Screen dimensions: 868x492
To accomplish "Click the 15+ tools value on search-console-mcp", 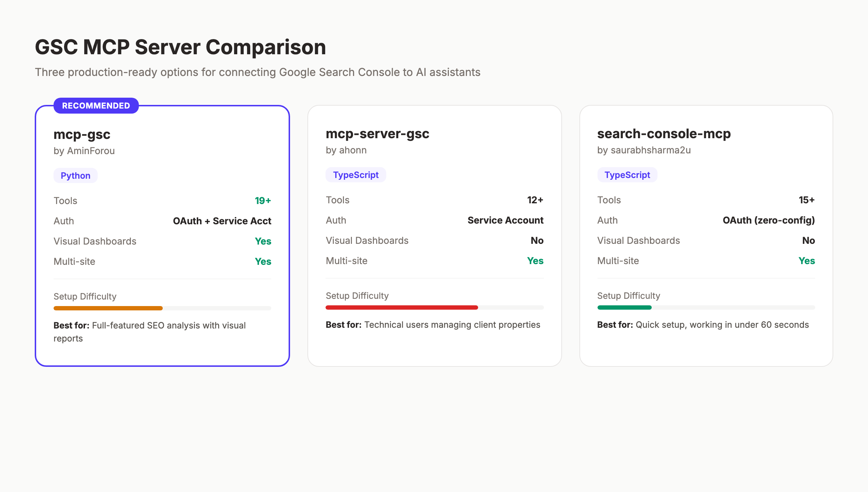I will pyautogui.click(x=807, y=200).
